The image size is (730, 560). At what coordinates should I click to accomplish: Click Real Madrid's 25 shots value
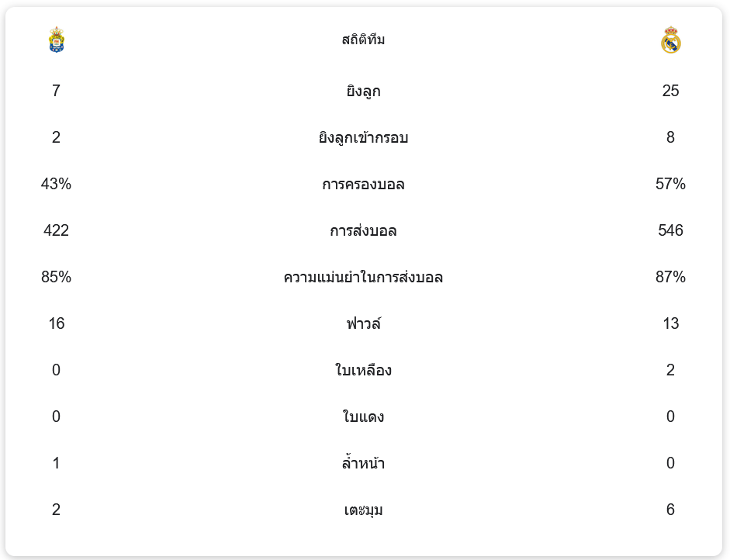[670, 90]
